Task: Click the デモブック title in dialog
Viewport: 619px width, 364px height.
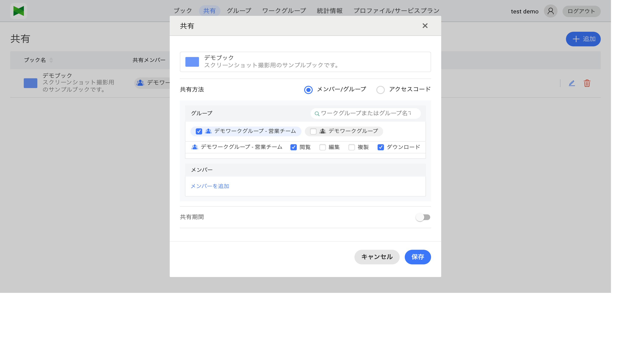Action: point(219,58)
